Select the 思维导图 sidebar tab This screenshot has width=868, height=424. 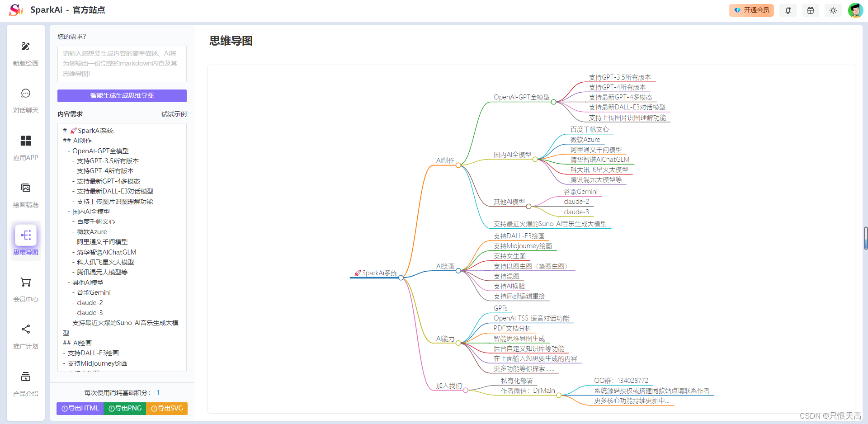[26, 240]
